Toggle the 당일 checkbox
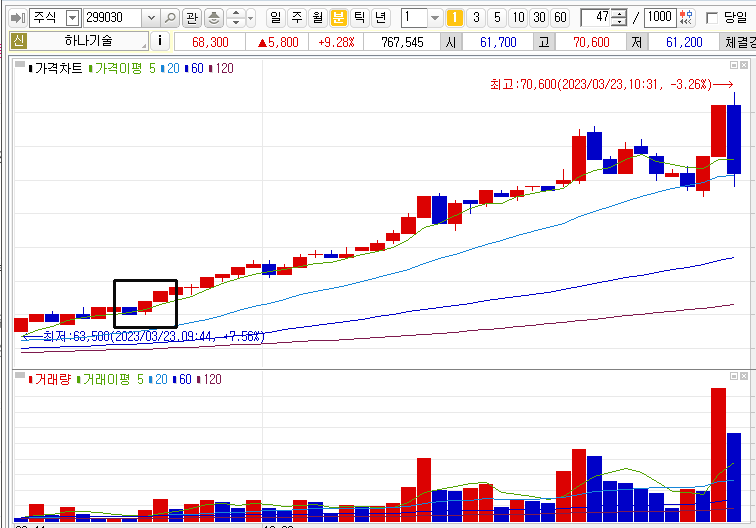Image resolution: width=756 pixels, height=528 pixels. [x=712, y=18]
